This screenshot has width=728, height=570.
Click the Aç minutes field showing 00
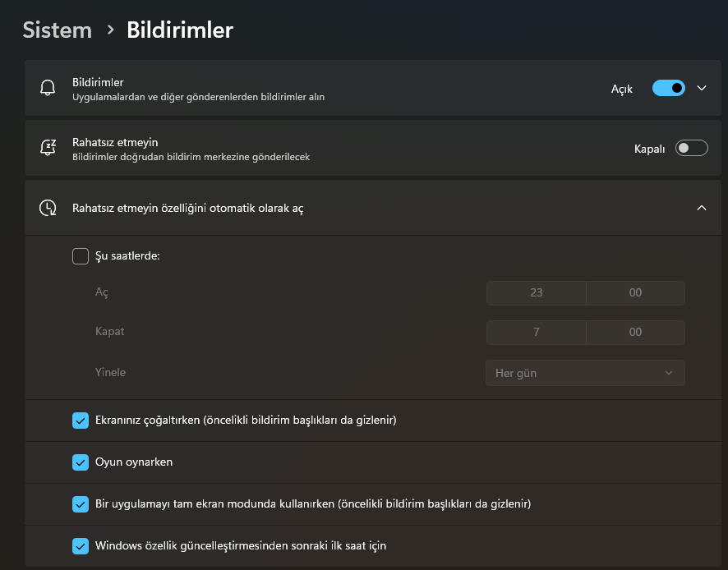(635, 292)
